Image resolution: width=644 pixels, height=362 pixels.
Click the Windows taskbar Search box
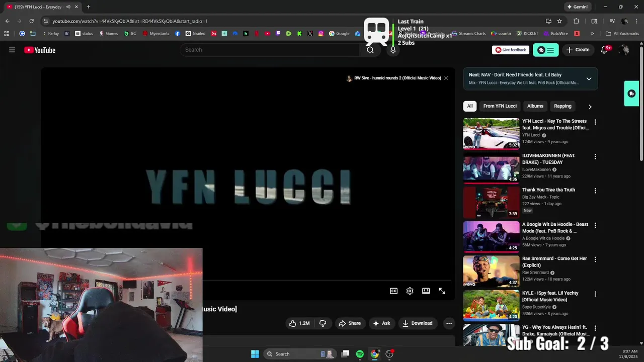pyautogui.click(x=300, y=354)
